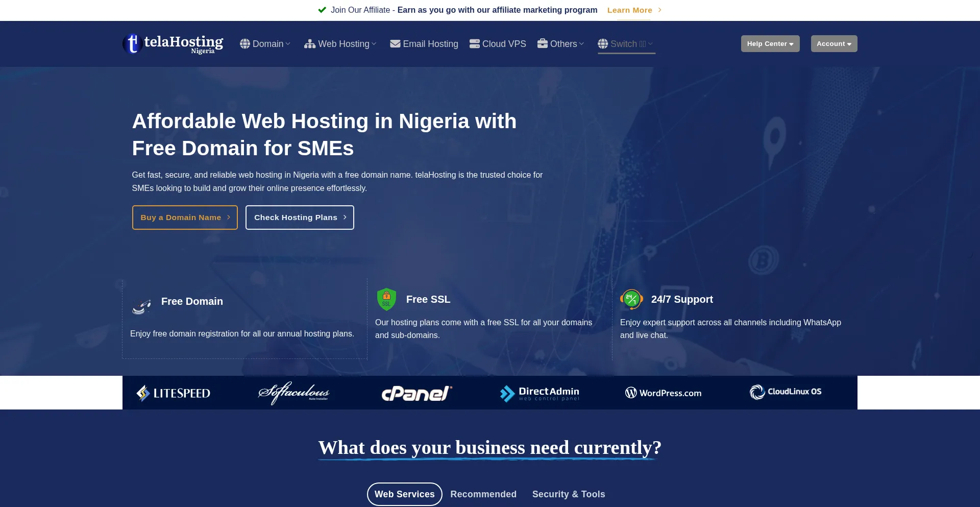980x507 pixels.
Task: Click Buy a Domain Name button
Action: [185, 218]
